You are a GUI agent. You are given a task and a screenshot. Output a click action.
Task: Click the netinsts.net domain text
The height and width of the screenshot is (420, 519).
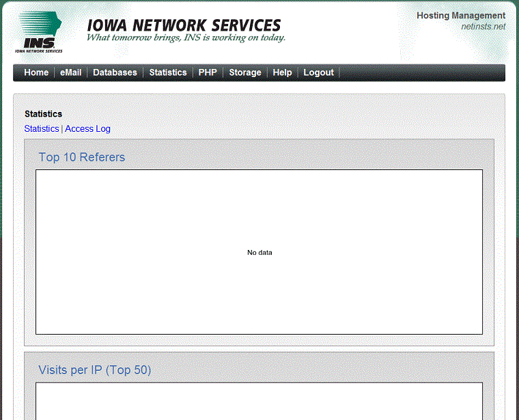(483, 27)
